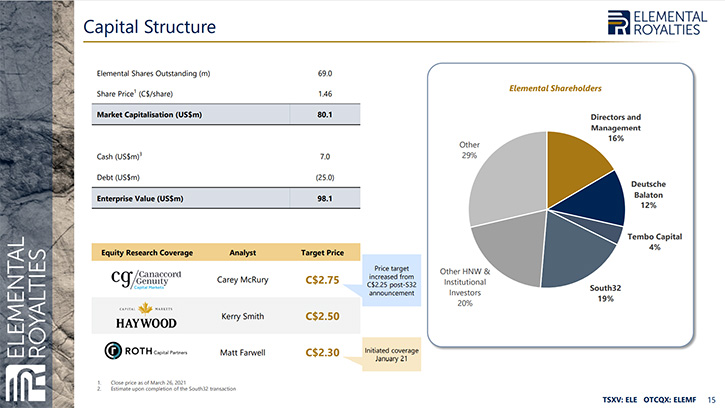Click the Capital Structure title
725x408 pixels.
(149, 27)
